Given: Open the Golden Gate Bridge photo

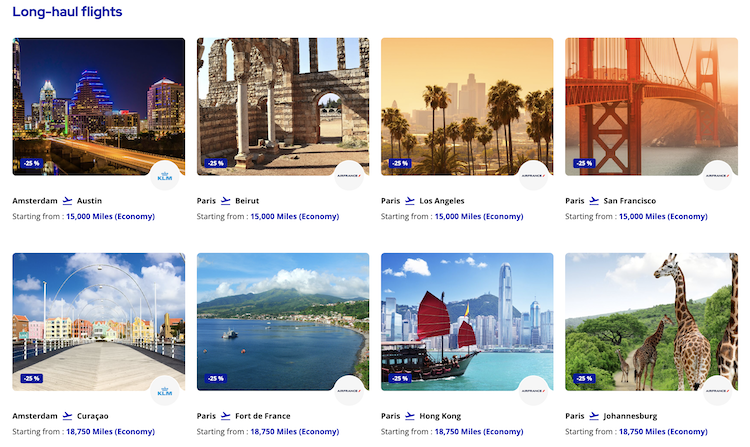Looking at the screenshot, I should click(x=651, y=107).
